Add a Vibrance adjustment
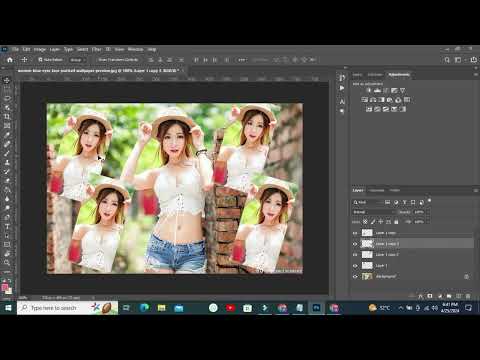This screenshot has height=360, width=480. 402,90
